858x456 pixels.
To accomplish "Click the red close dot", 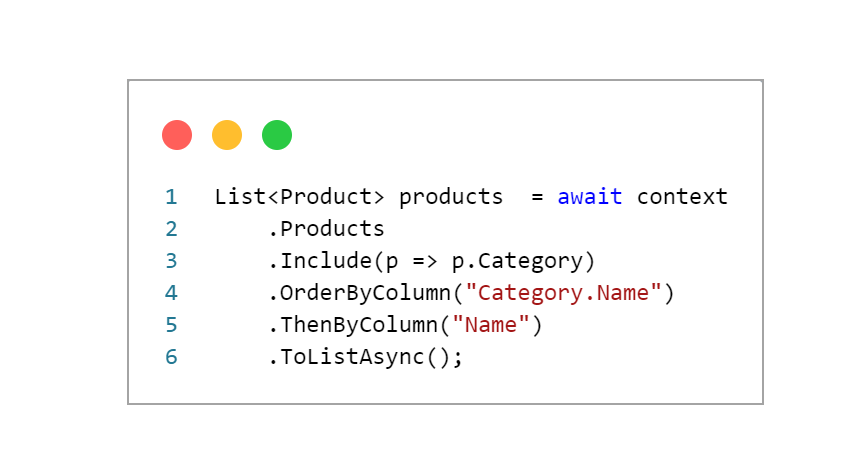I will tap(177, 135).
